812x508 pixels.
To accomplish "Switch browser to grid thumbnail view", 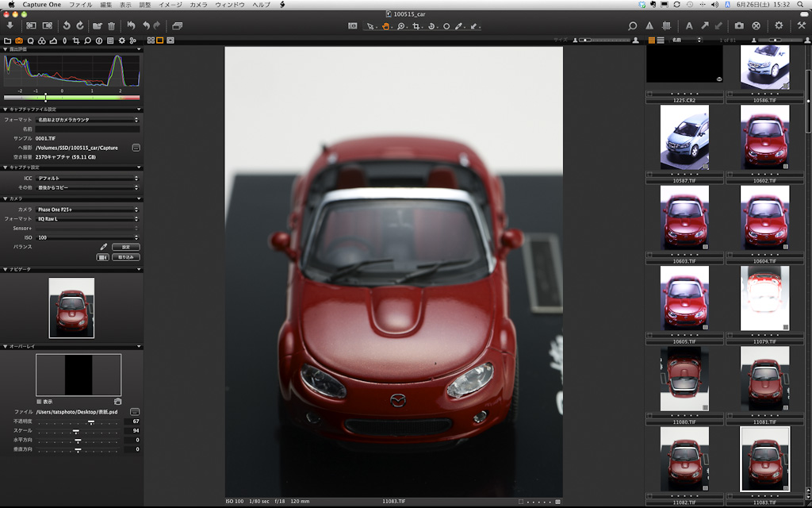I will coord(652,40).
